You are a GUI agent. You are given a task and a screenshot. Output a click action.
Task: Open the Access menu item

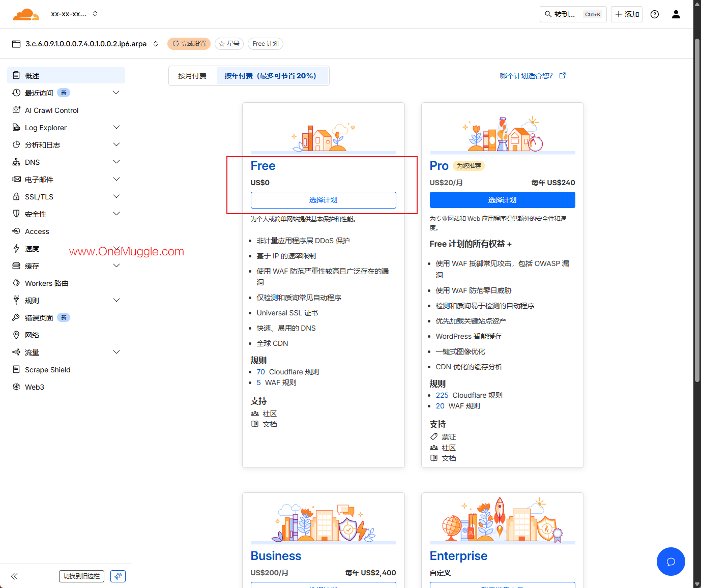pos(66,231)
